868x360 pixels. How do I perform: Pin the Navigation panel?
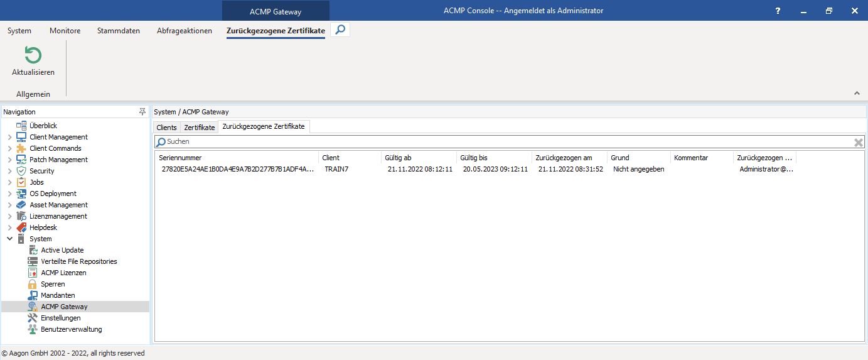pyautogui.click(x=142, y=112)
